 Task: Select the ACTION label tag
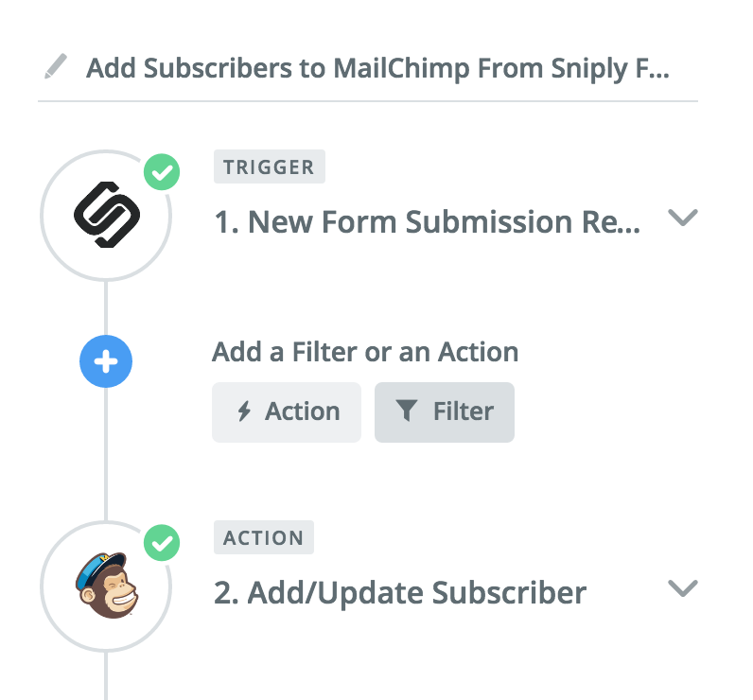pyautogui.click(x=264, y=537)
